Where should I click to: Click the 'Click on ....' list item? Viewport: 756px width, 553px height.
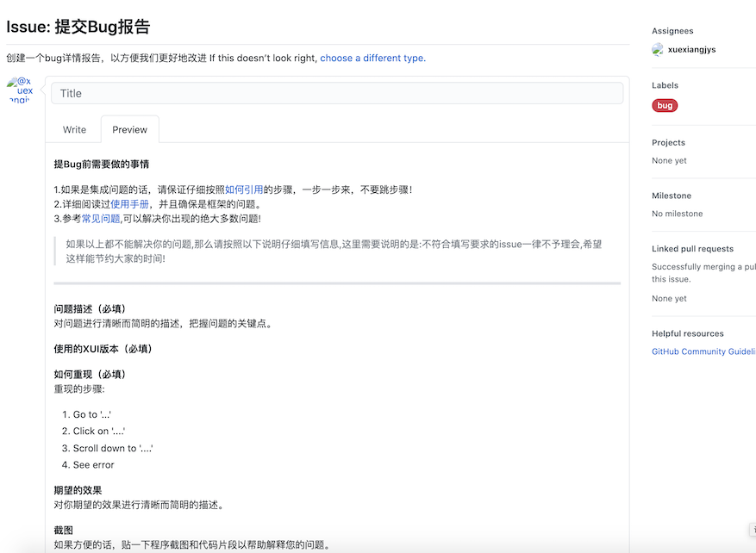(x=99, y=432)
